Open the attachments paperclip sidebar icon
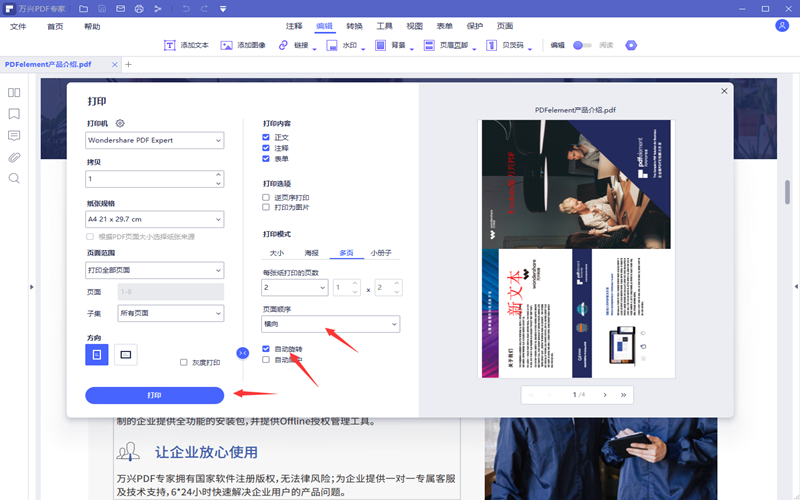800x500 pixels. tap(14, 157)
